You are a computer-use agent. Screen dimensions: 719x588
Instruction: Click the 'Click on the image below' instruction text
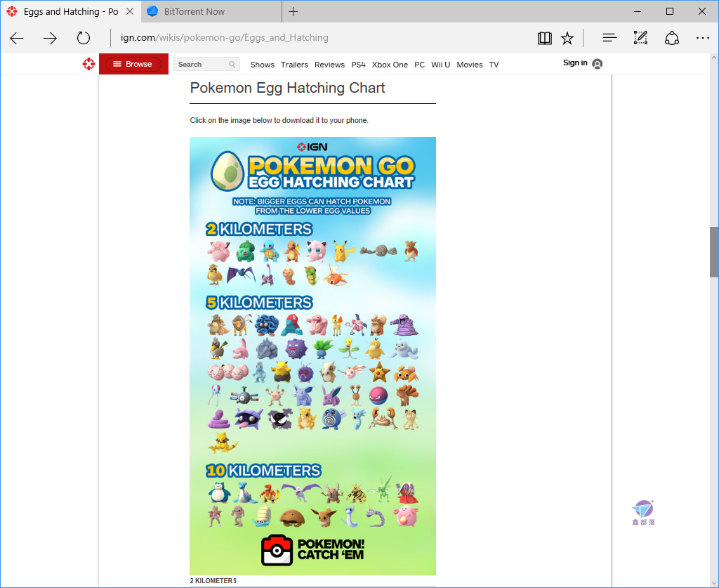tap(279, 120)
